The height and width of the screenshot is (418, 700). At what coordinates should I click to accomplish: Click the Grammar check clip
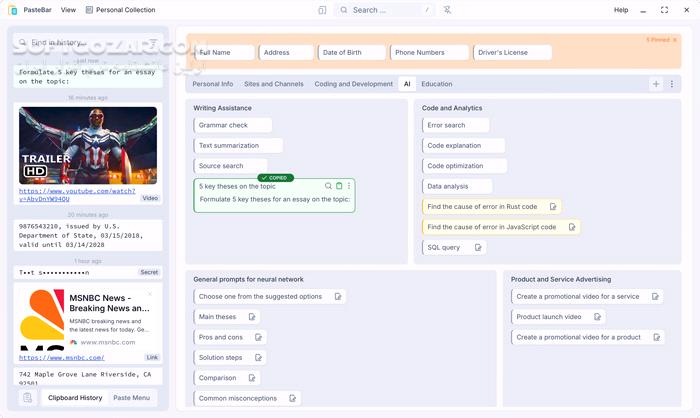(x=233, y=125)
